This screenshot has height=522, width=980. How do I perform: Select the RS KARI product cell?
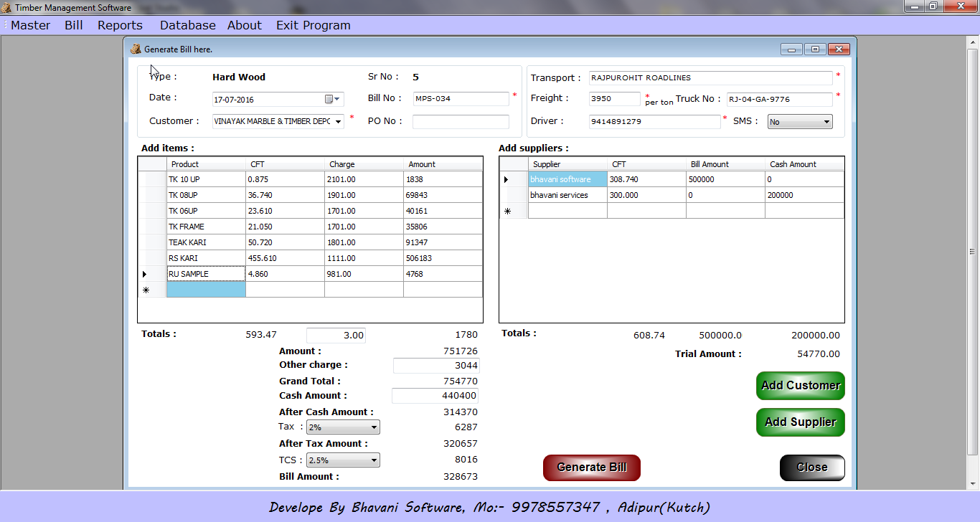pos(206,258)
